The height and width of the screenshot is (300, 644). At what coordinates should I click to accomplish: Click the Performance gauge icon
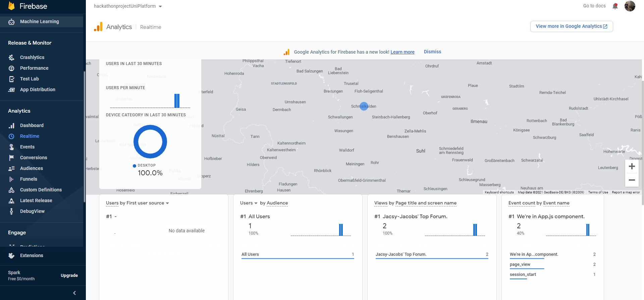pyautogui.click(x=11, y=68)
